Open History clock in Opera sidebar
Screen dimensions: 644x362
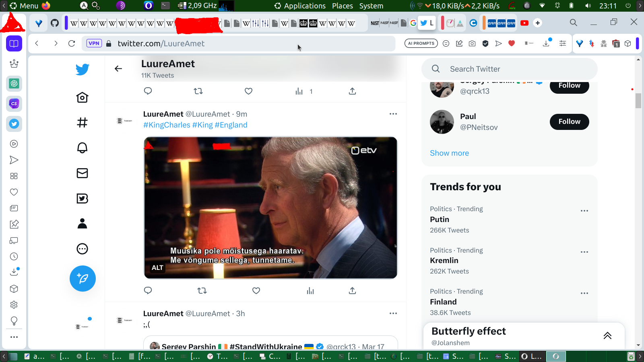tap(14, 257)
